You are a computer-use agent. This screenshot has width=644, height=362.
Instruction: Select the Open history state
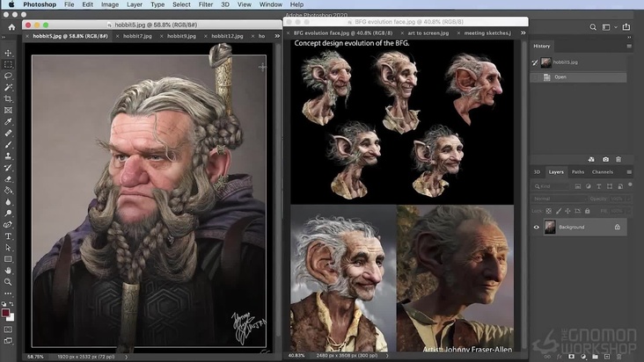coord(578,77)
